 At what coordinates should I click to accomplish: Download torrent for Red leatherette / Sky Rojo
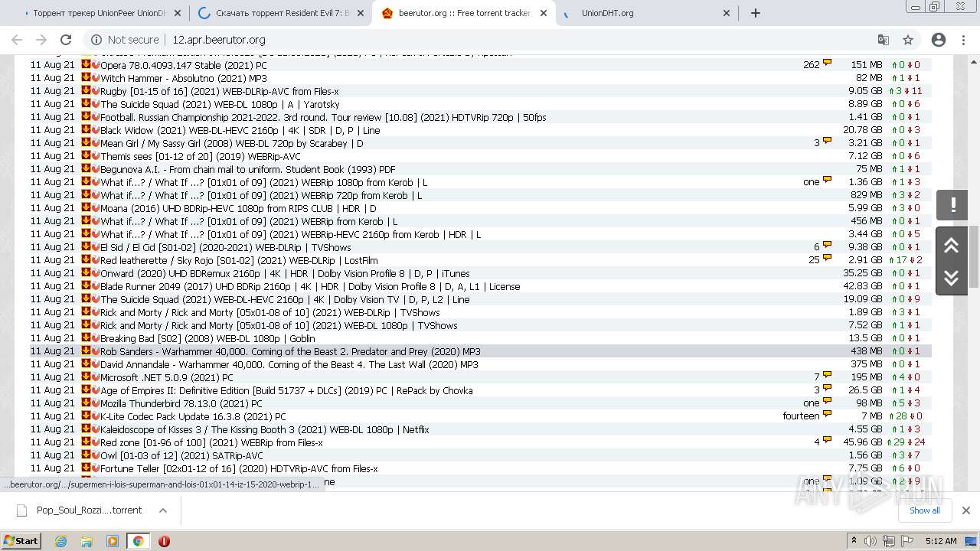pyautogui.click(x=86, y=260)
